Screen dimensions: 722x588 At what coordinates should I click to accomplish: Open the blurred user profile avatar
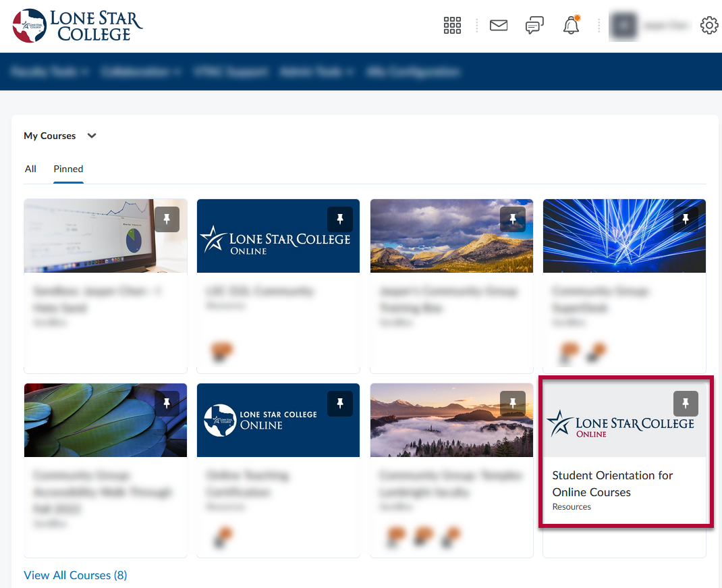pos(623,26)
